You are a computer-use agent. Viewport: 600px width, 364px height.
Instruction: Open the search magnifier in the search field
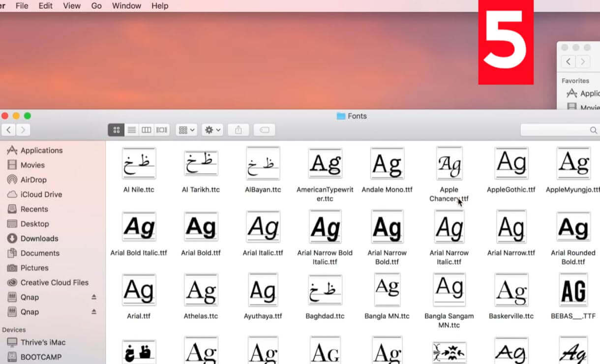pos(594,130)
